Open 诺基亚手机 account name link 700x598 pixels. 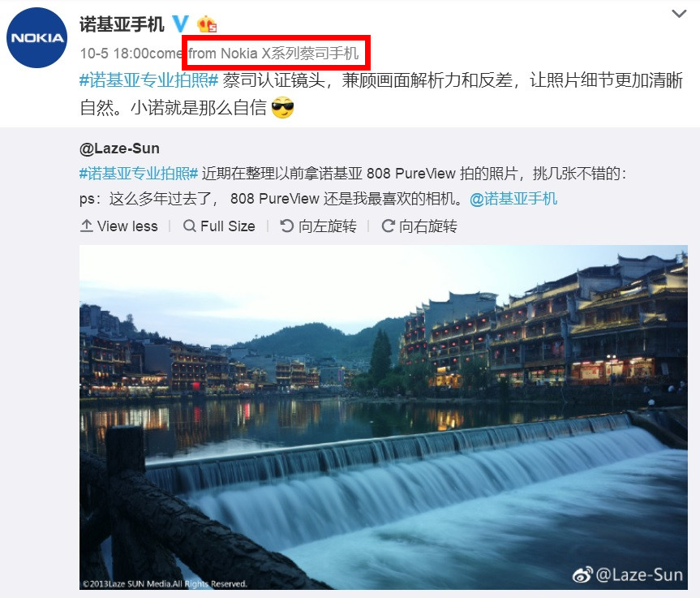(x=122, y=24)
